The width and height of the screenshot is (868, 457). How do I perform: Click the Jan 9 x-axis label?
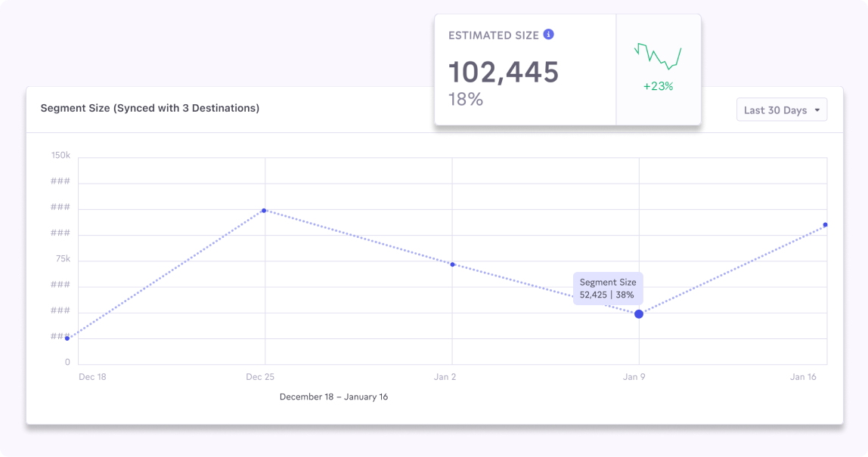tap(634, 377)
